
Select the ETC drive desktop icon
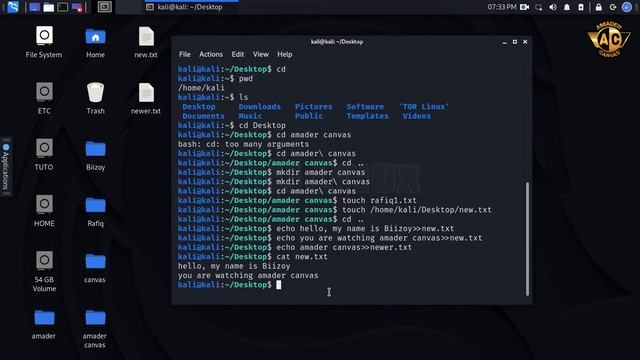pos(44,98)
